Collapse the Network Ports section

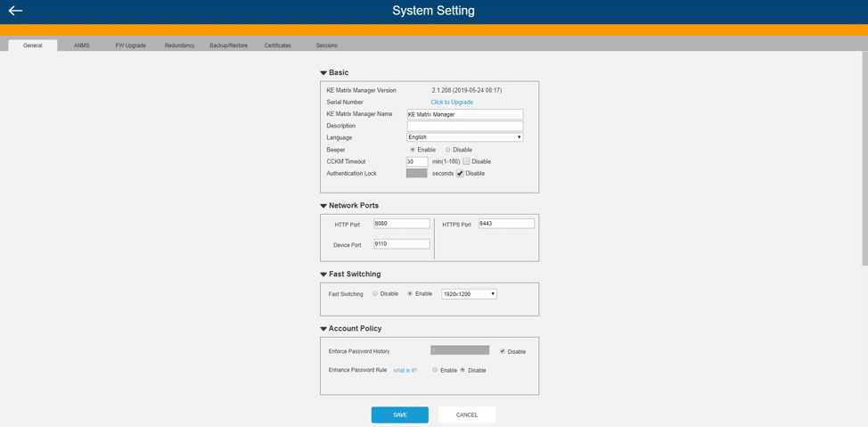click(x=323, y=205)
